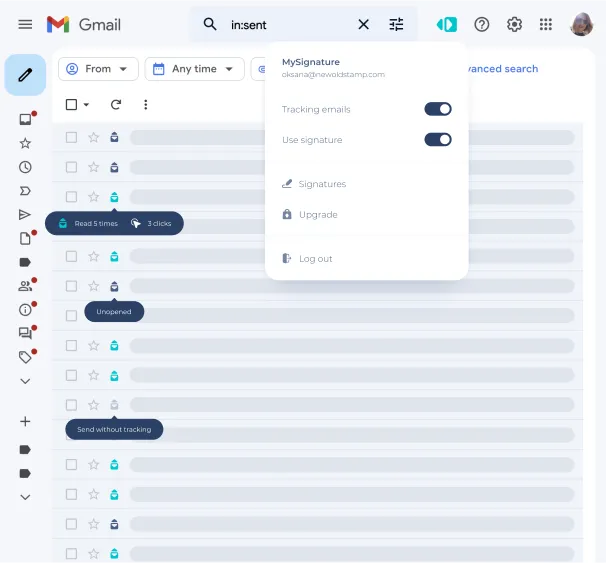Click the 3 clicks tooltip text
Image resolution: width=606 pixels, height=563 pixels.
click(159, 223)
